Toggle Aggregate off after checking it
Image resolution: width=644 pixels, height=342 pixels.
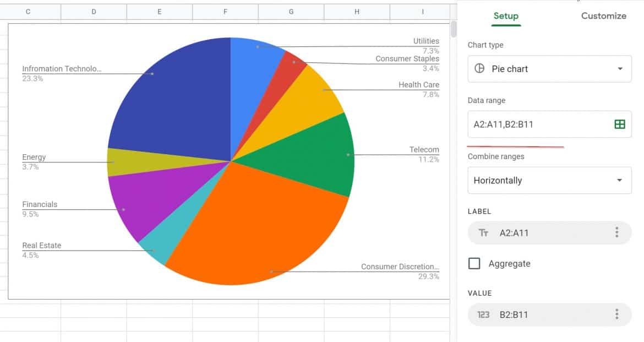tap(474, 263)
